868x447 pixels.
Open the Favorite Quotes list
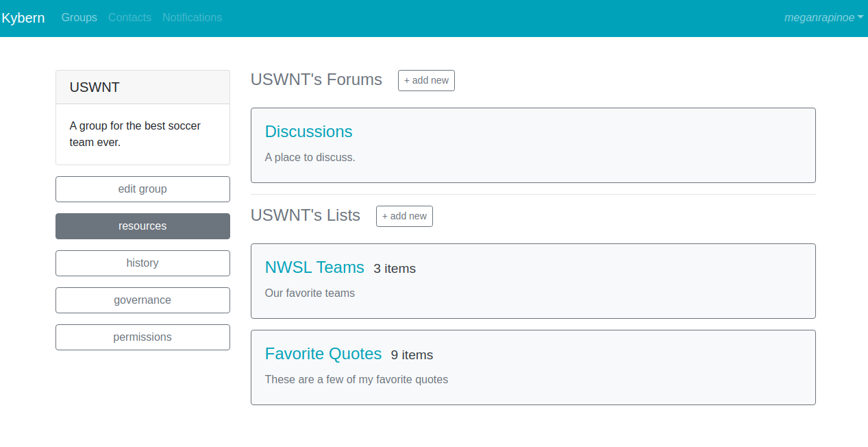click(323, 354)
